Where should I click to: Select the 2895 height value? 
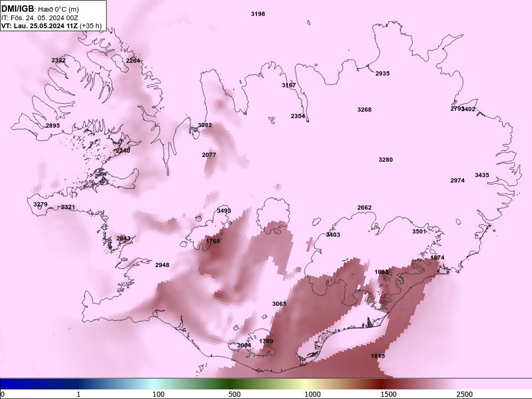(x=53, y=126)
